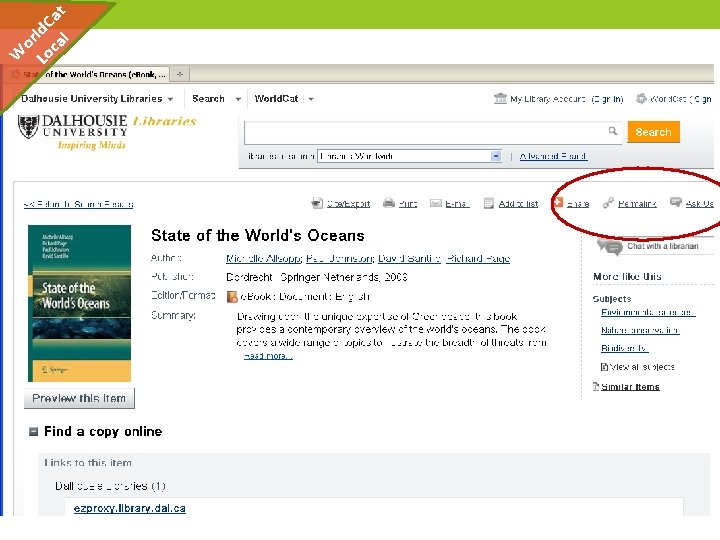Screen dimensions: 720x540
Task: Click the Similar Items page icon
Action: [596, 386]
